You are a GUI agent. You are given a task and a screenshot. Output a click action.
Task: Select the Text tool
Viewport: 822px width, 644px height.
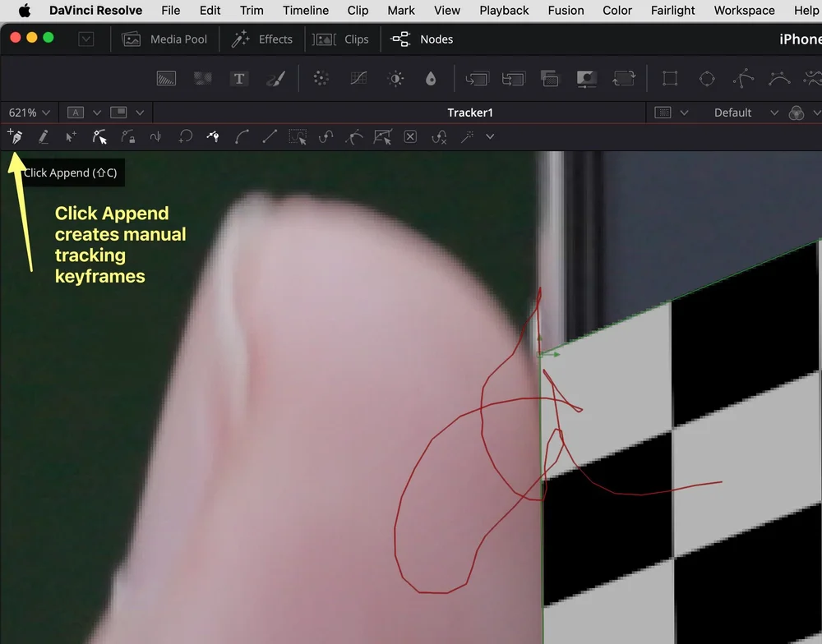click(x=239, y=78)
